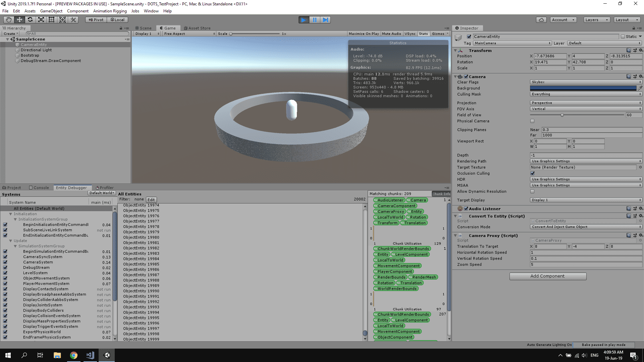Open the Entity Debugger tab
644x362 pixels.
pyautogui.click(x=70, y=187)
